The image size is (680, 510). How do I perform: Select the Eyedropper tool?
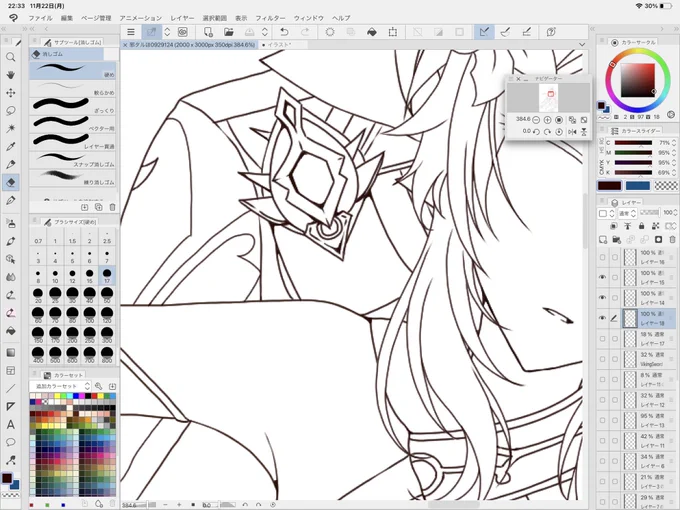point(11,146)
